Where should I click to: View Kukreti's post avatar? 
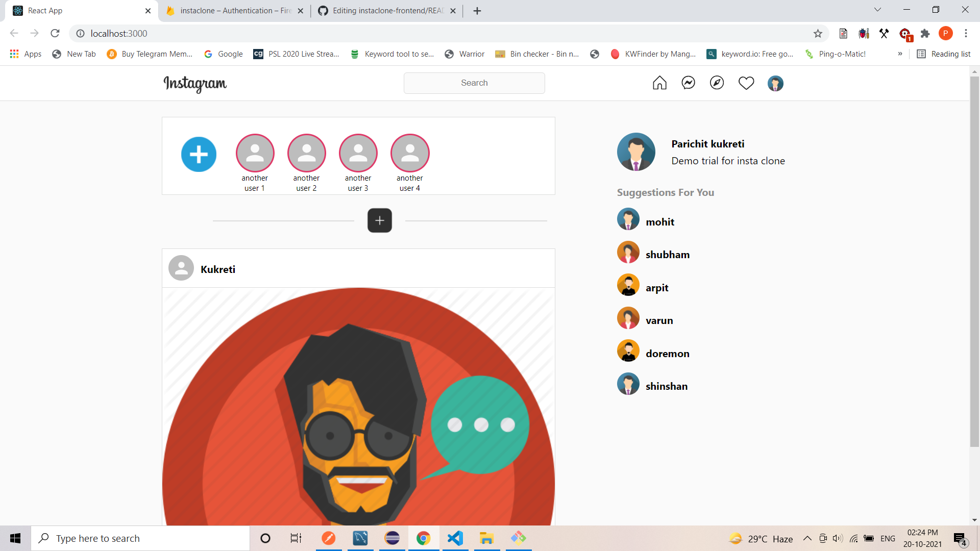181,267
